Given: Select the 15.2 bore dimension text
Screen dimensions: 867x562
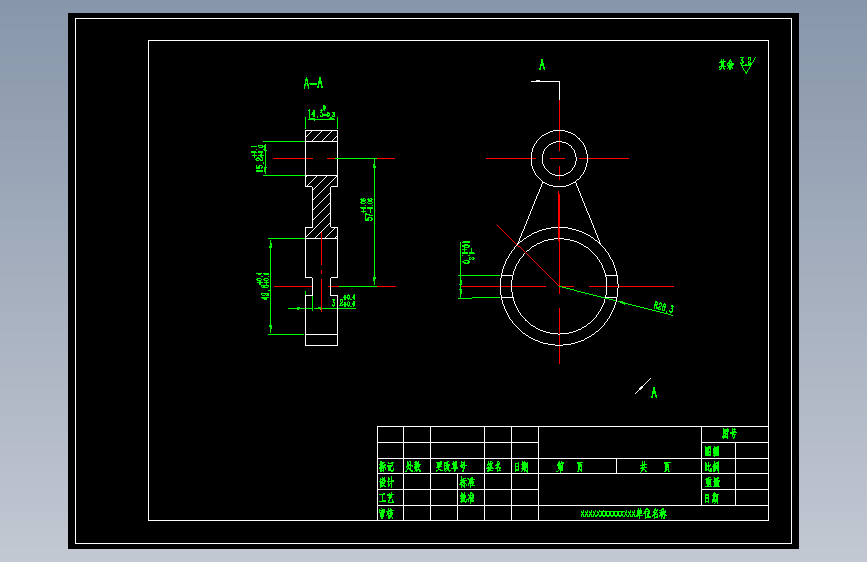Looking at the screenshot, I should 259,158.
